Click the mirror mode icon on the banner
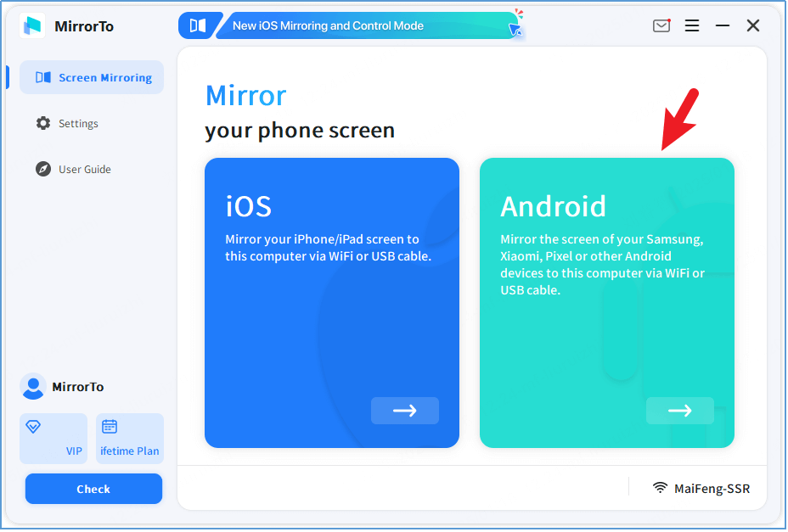 197,25
